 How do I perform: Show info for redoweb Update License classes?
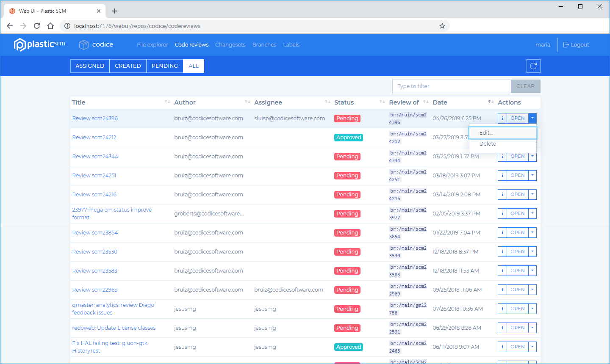pyautogui.click(x=502, y=328)
